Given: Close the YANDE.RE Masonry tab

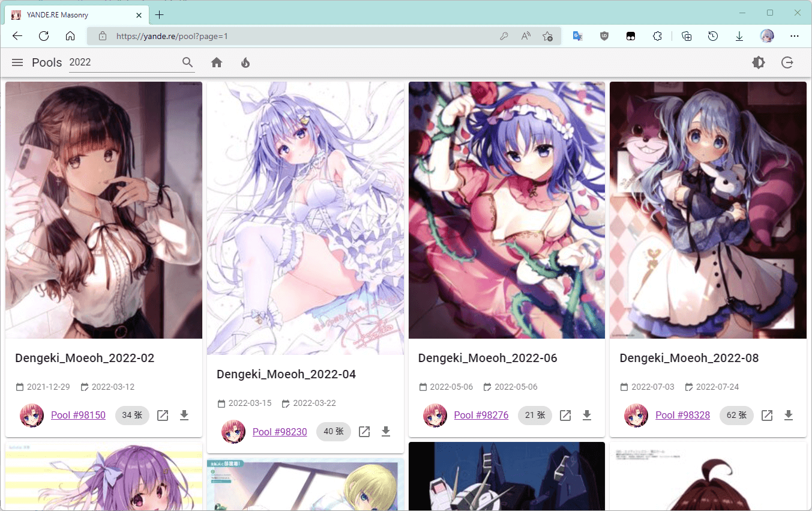Looking at the screenshot, I should 139,15.
